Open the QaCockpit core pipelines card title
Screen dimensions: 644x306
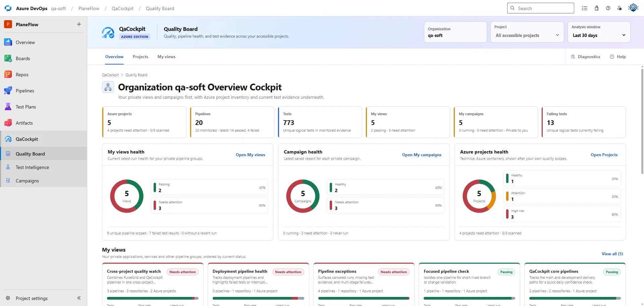(x=554, y=271)
